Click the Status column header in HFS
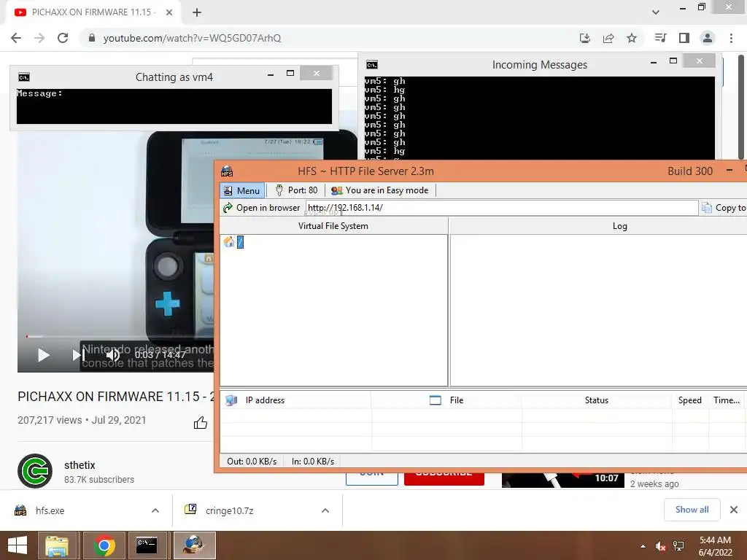 click(x=597, y=400)
